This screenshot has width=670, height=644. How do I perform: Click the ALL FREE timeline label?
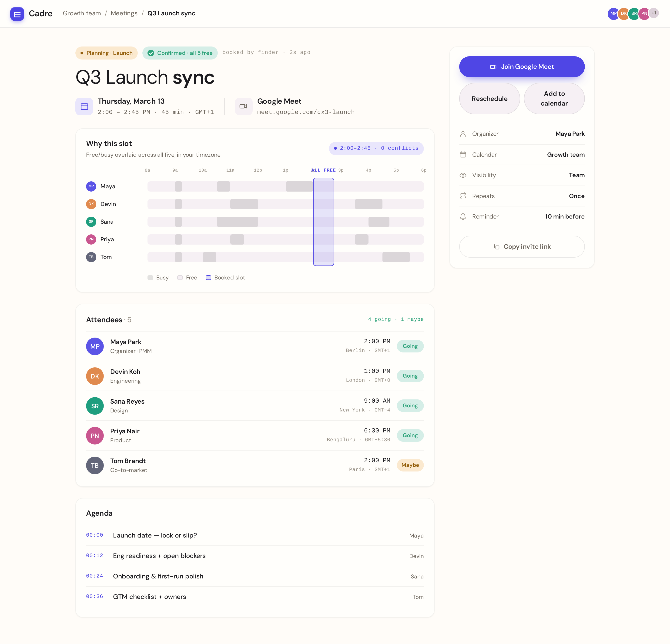[323, 170]
